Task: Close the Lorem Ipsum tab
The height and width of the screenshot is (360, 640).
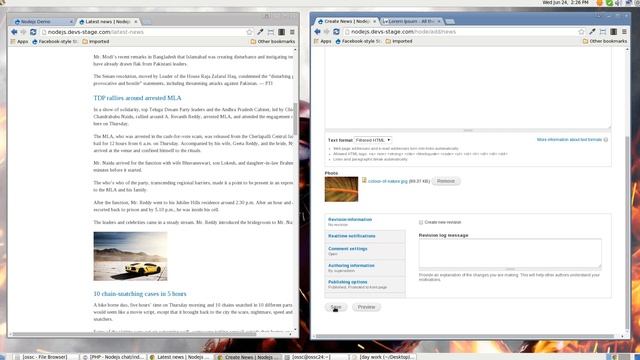Action: click(x=439, y=21)
